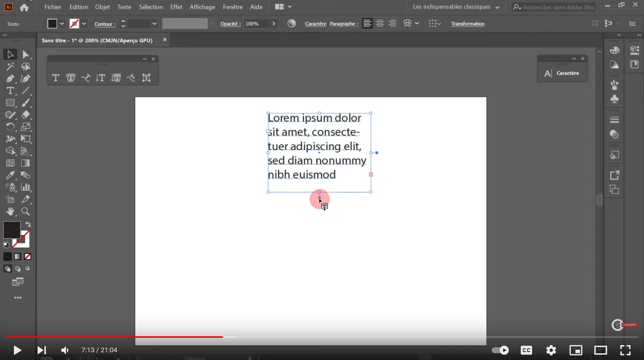Select the Hand tool
Viewport: 644px width, 360px height.
click(x=10, y=211)
